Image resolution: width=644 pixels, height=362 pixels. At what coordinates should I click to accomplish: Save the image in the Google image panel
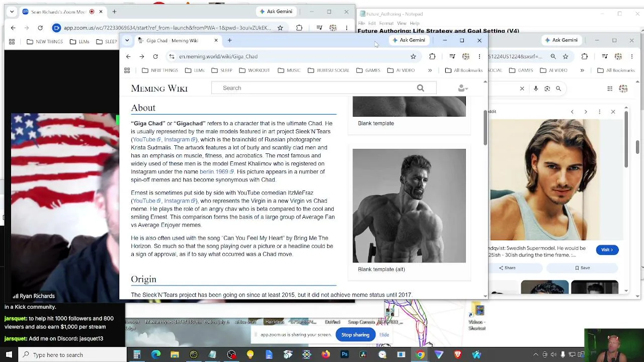583,268
